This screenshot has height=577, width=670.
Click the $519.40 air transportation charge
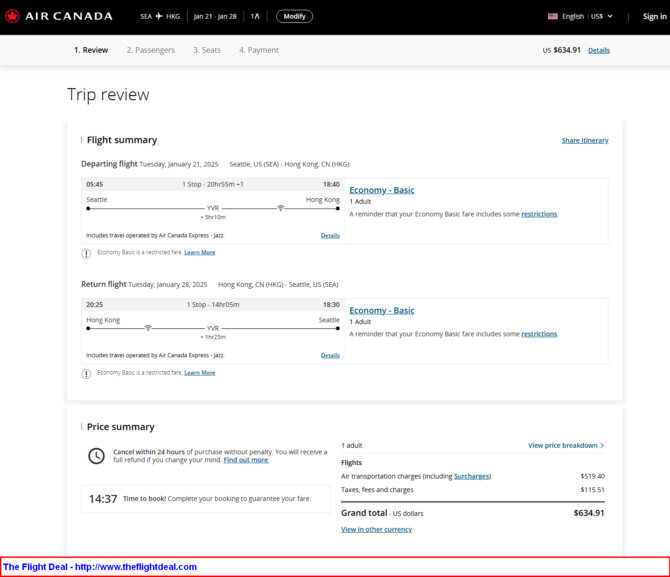(x=593, y=476)
